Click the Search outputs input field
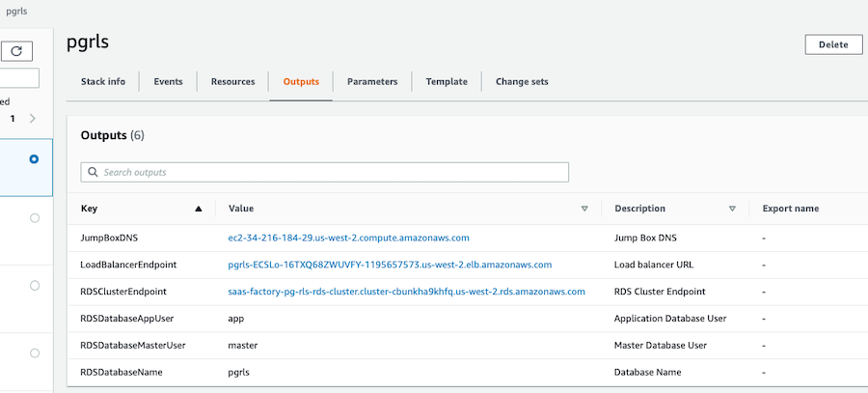This screenshot has width=868, height=393. pos(325,173)
